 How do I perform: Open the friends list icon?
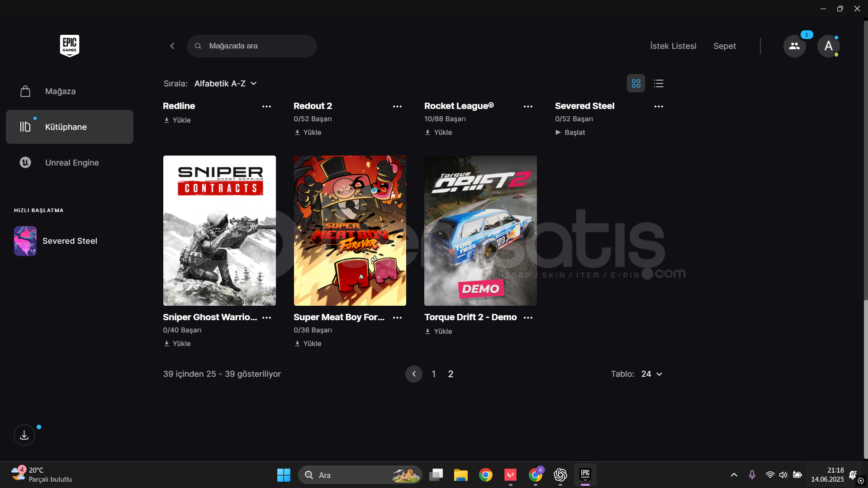point(795,46)
